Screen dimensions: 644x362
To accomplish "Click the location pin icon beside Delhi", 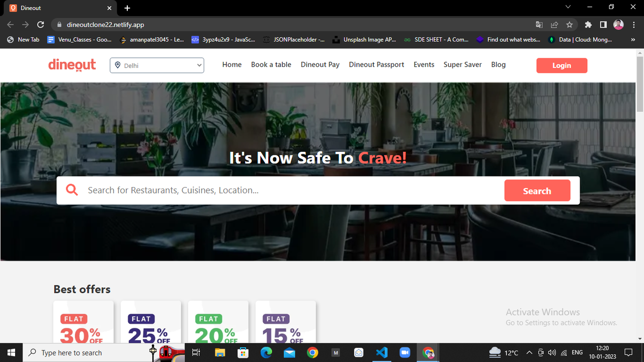I will [118, 65].
